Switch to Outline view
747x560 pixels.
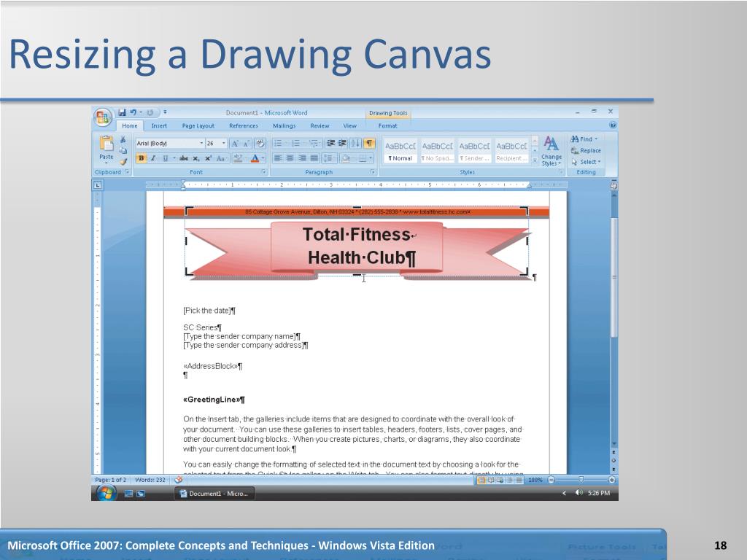click(x=510, y=480)
